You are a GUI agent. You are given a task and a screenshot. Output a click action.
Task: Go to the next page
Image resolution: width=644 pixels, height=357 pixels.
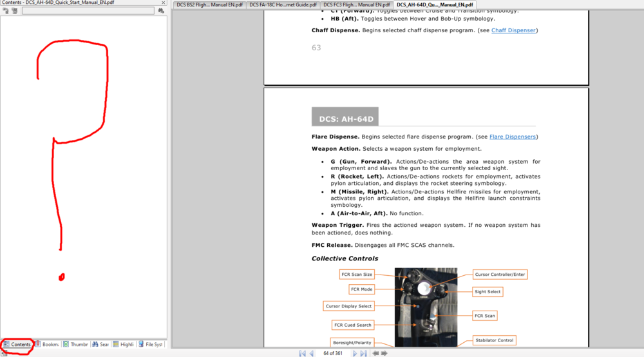(x=354, y=353)
